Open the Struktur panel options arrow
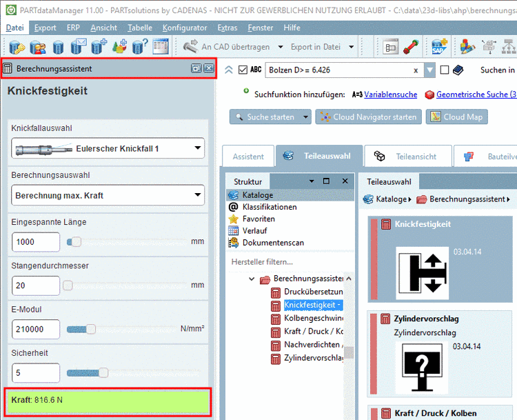Screen dimensions: 517x420 pos(312,181)
